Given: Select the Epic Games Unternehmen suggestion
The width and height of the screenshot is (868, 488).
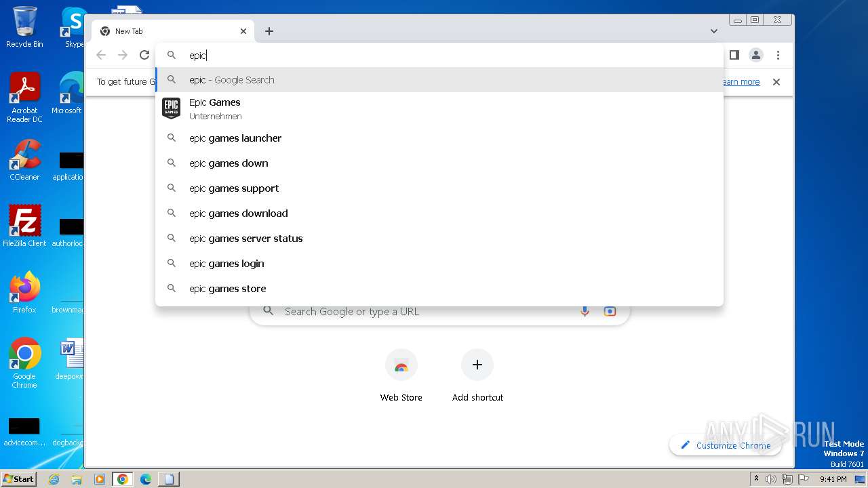Looking at the screenshot, I should coord(439,108).
